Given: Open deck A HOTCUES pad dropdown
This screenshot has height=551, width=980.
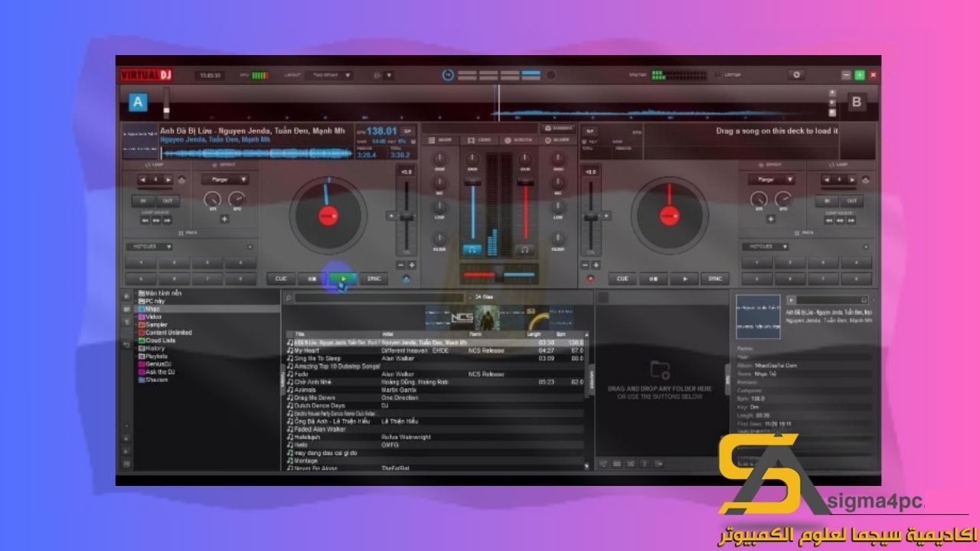Looking at the screenshot, I should coord(149,246).
